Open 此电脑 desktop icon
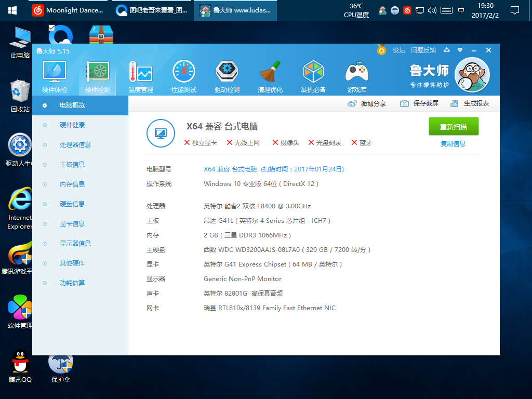532x399 pixels. point(20,43)
